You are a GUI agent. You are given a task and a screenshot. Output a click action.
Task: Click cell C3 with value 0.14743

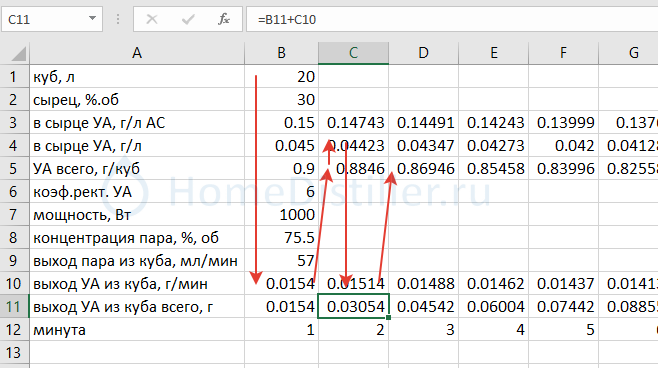353,123
